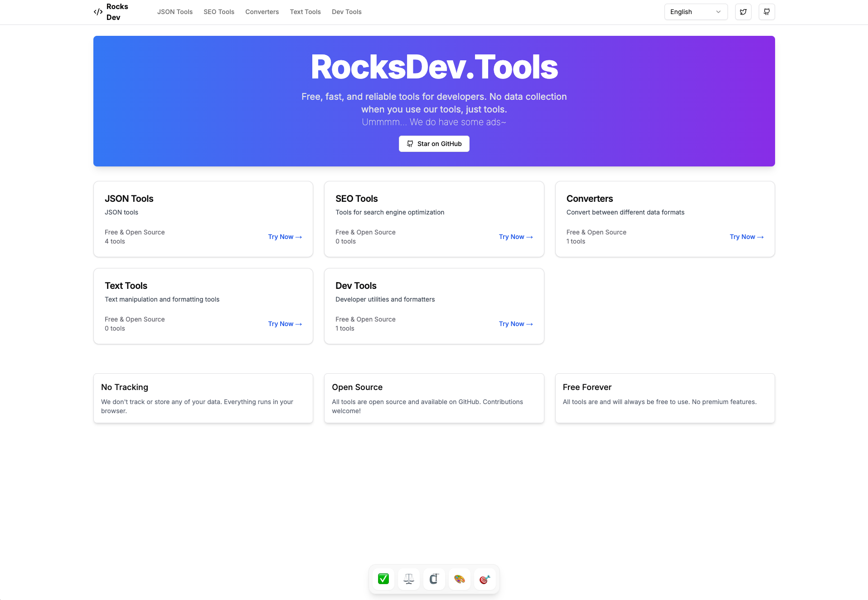Open the clamp dock icon
868x600 pixels.
tap(434, 579)
